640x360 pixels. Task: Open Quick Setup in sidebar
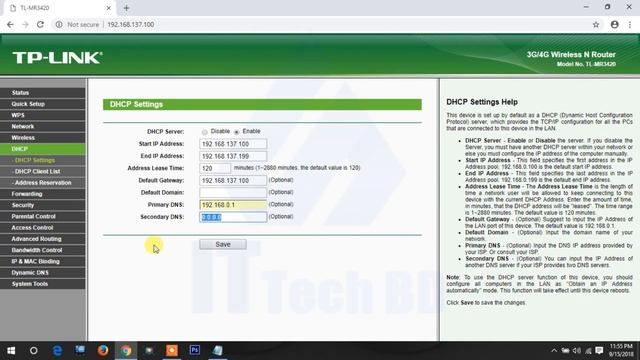tap(43, 104)
